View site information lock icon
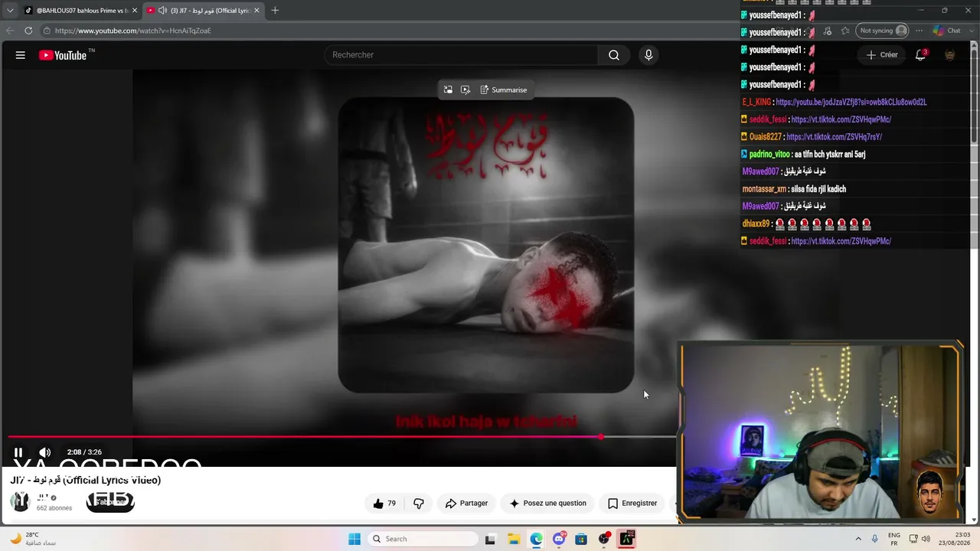 click(47, 31)
